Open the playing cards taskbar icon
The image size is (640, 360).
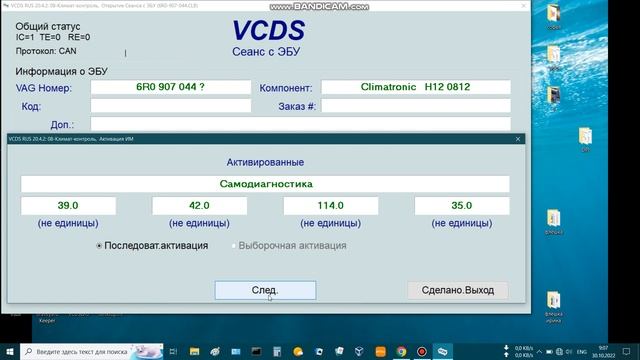point(339,351)
